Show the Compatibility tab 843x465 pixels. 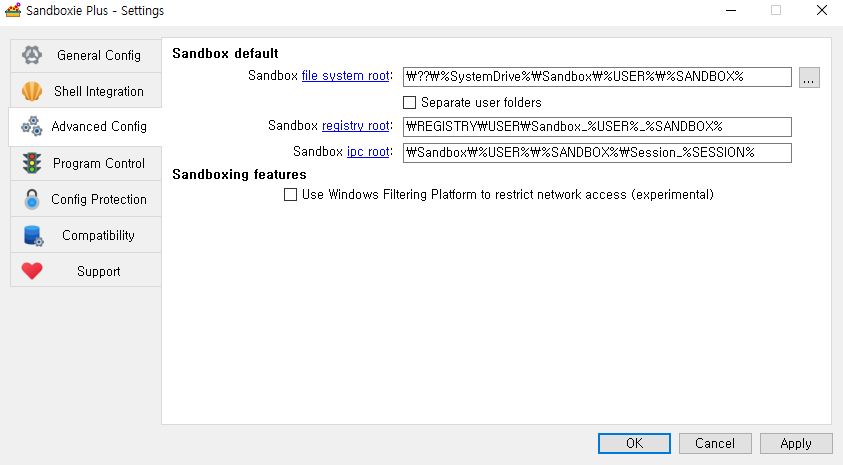[85, 235]
